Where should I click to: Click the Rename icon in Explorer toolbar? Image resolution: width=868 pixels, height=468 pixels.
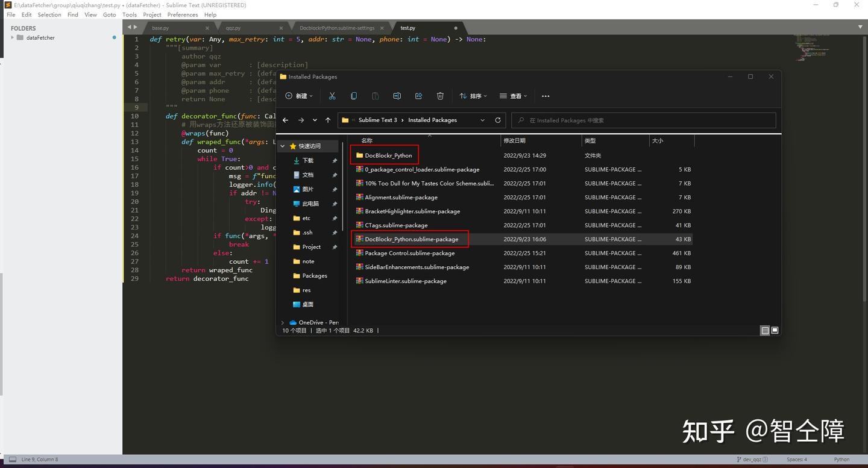(397, 96)
